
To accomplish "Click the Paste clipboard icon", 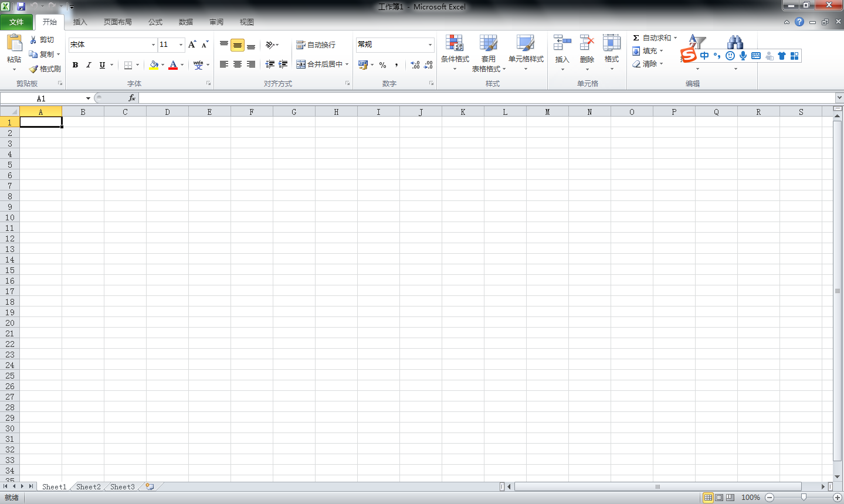I will click(x=14, y=43).
